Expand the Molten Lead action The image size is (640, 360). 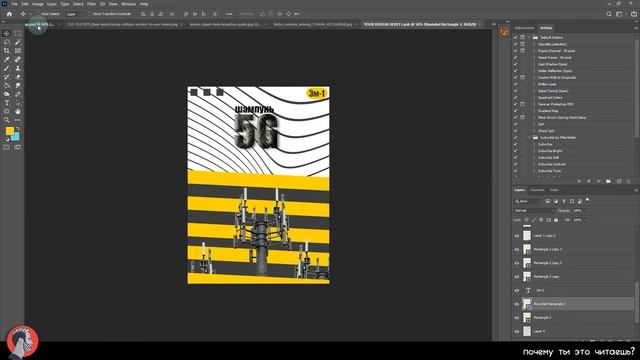(534, 84)
